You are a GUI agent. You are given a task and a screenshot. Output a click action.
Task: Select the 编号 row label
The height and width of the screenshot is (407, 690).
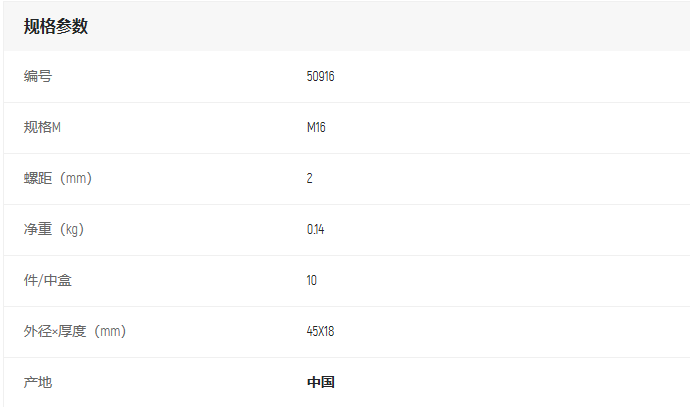point(38,76)
